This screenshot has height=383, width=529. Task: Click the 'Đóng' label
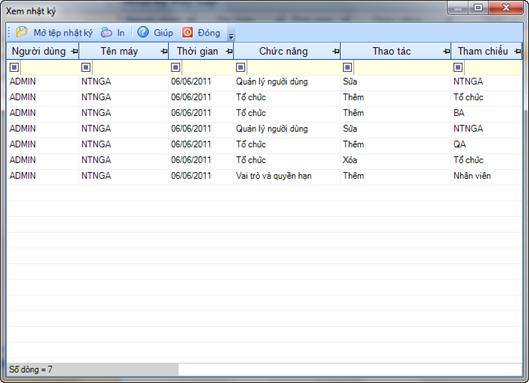[209, 33]
